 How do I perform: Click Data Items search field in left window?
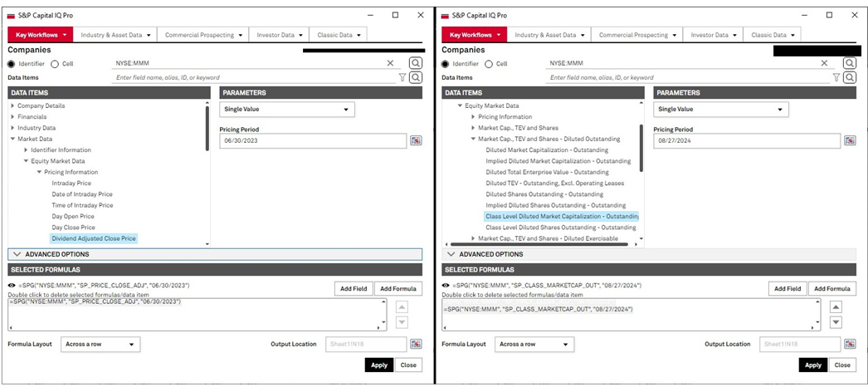tap(254, 77)
